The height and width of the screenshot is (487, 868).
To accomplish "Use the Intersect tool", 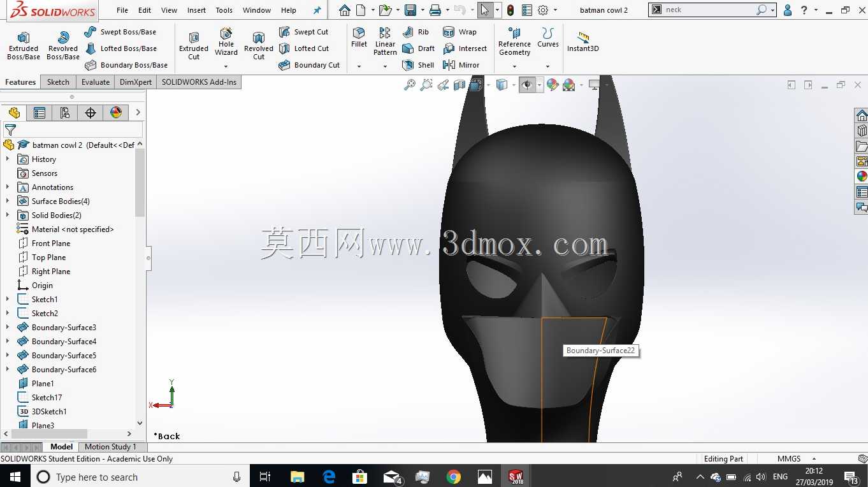I will [x=465, y=48].
